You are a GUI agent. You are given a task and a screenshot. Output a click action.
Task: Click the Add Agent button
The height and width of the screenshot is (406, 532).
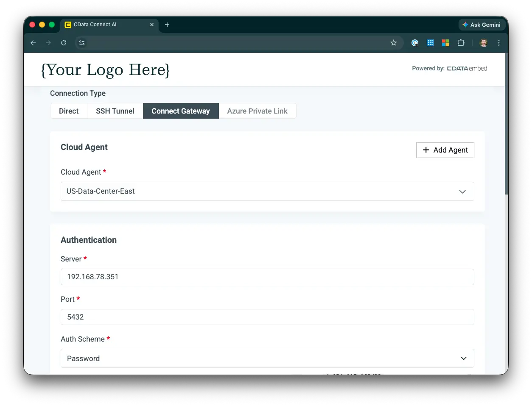point(445,150)
